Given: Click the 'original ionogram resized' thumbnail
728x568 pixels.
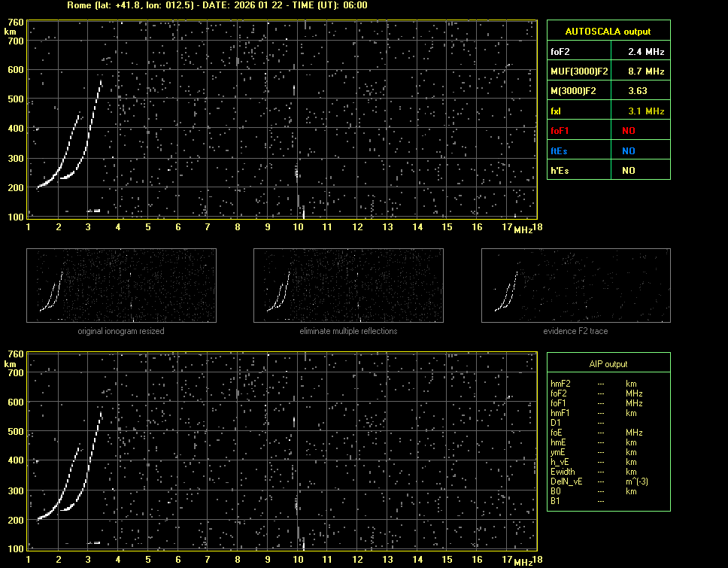Looking at the screenshot, I should coord(121,285).
